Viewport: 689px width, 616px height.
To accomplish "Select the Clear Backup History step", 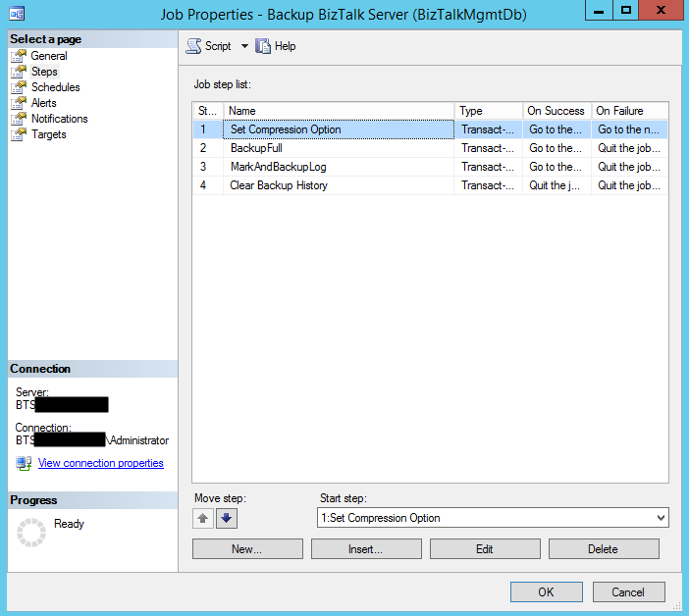I will (x=279, y=185).
